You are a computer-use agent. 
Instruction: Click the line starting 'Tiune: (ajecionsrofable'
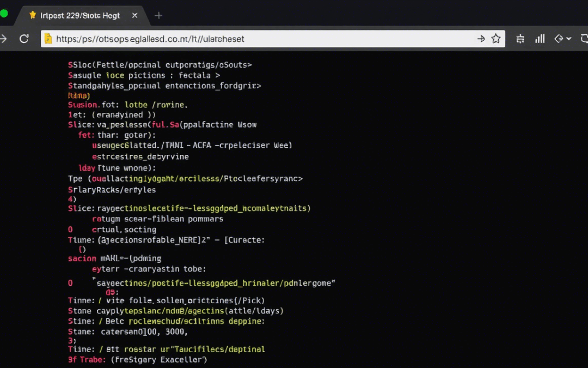(x=167, y=240)
